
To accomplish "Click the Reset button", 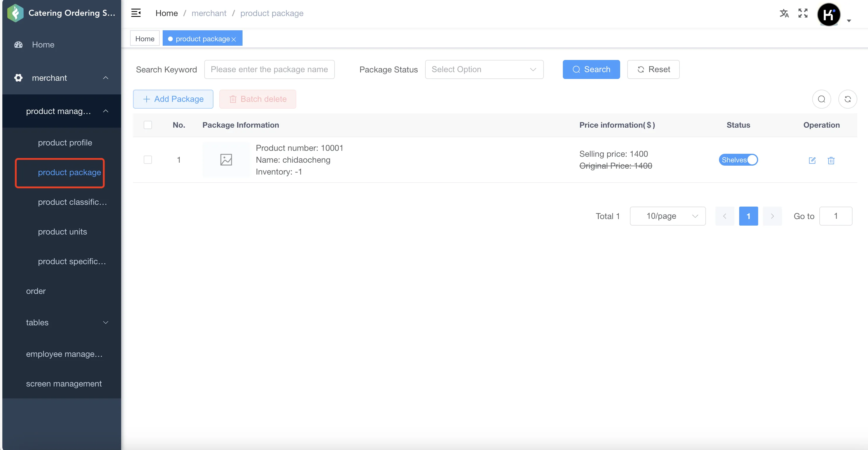I will click(653, 69).
